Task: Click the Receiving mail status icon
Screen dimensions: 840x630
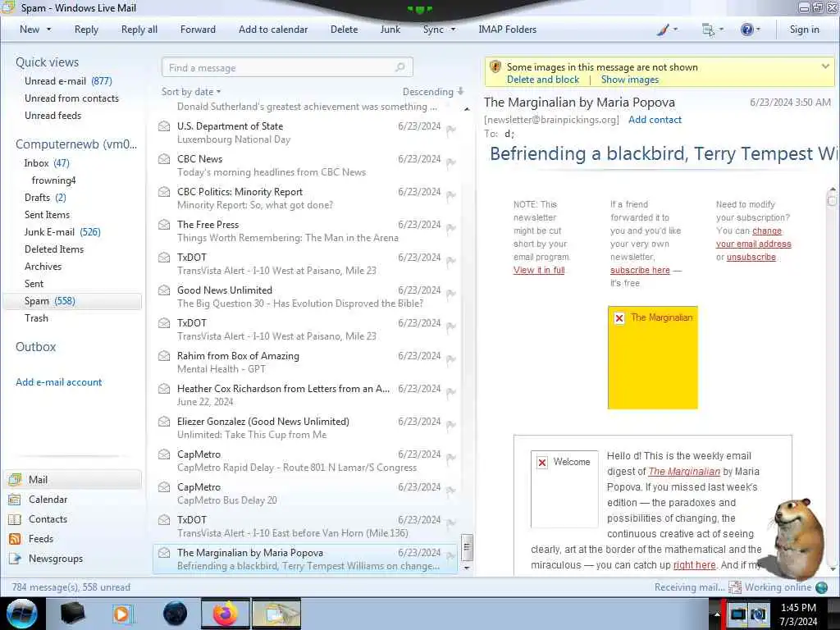Action: 734,587
